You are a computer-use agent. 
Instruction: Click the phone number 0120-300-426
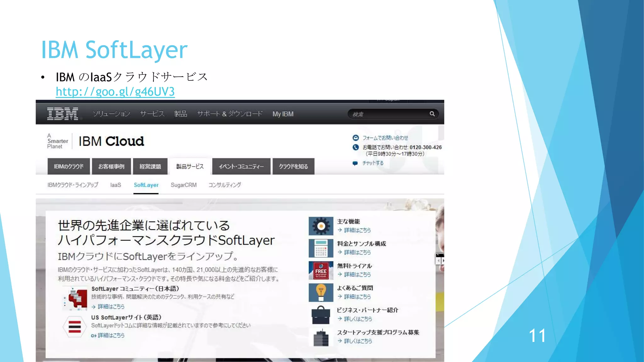425,147
